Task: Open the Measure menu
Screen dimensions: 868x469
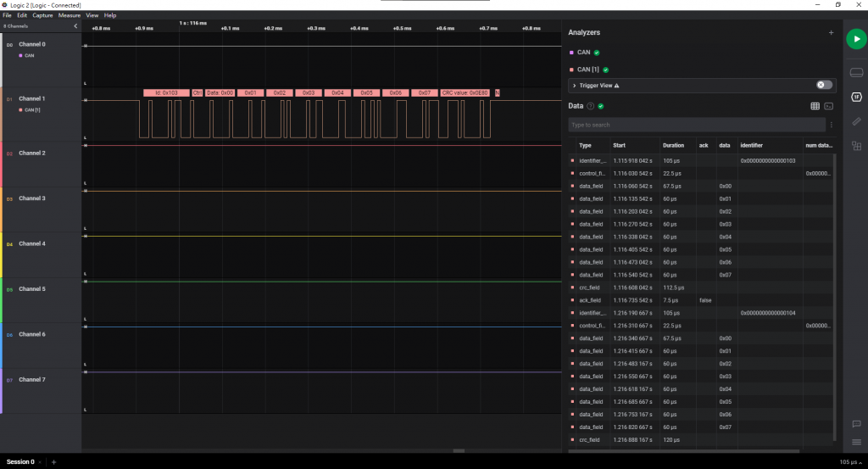Action: coord(70,15)
